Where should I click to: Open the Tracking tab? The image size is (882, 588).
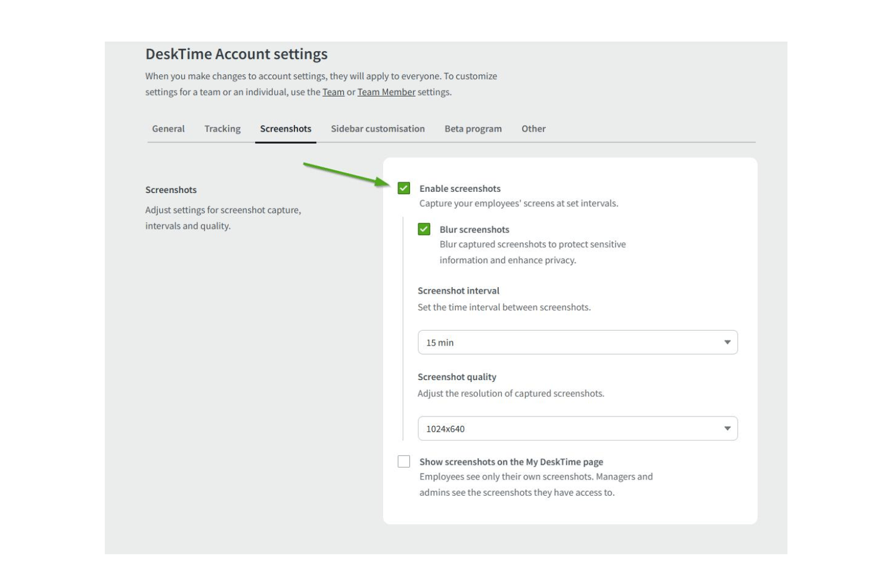click(x=222, y=129)
